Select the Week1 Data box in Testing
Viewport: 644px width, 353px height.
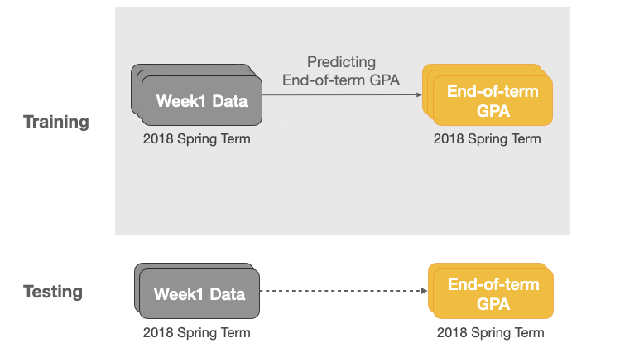pos(199,295)
